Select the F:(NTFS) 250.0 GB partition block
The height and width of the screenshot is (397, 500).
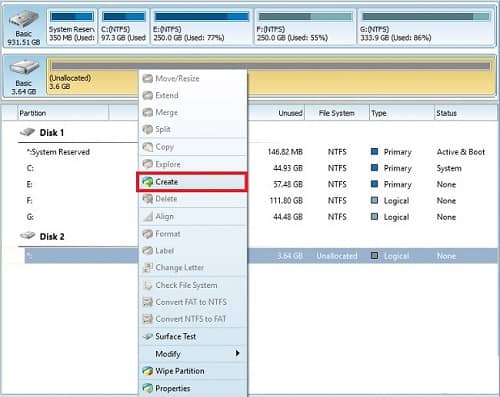point(305,27)
